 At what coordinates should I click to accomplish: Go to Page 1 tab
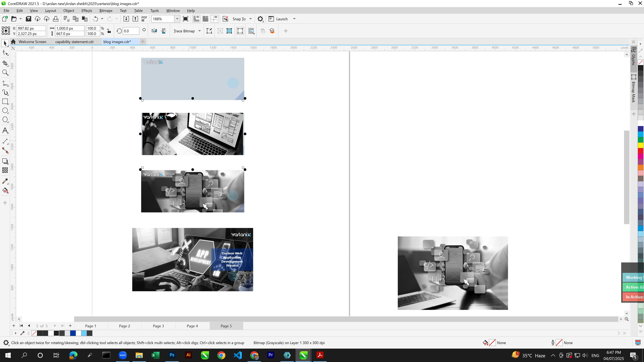tap(91, 326)
